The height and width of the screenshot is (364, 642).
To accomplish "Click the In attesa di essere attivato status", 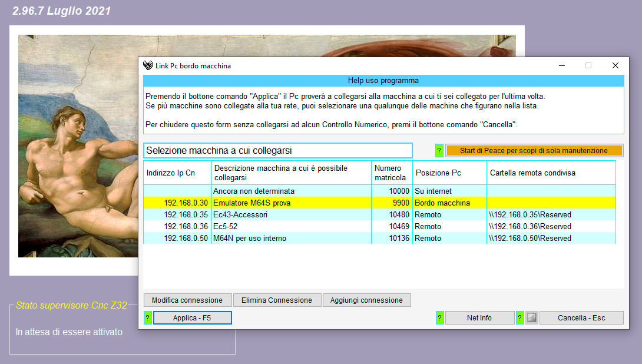I will 69,332.
